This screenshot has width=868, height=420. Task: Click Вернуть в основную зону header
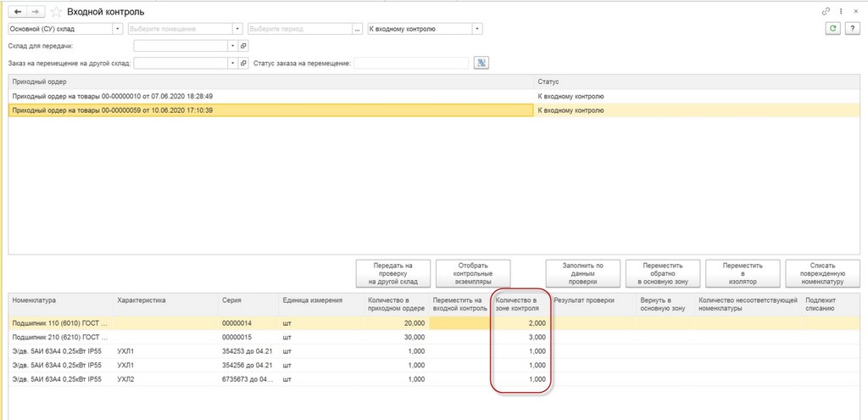coord(666,305)
